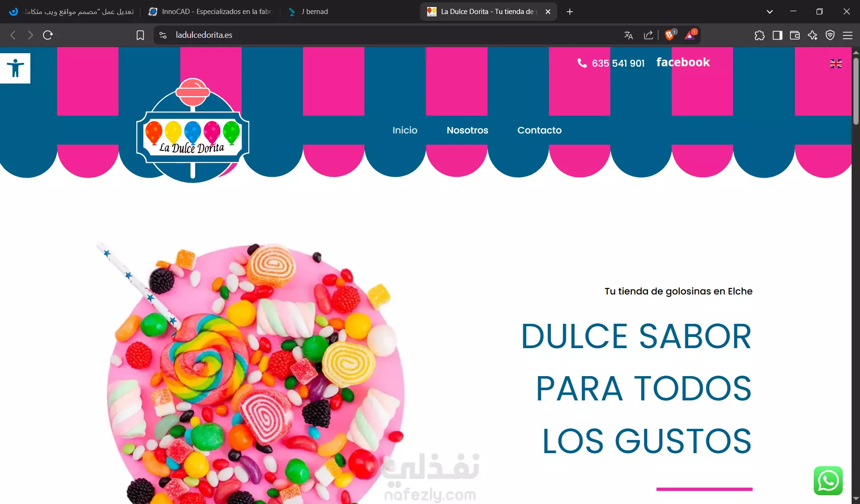
Task: View site information icon in address bar
Action: pos(163,35)
